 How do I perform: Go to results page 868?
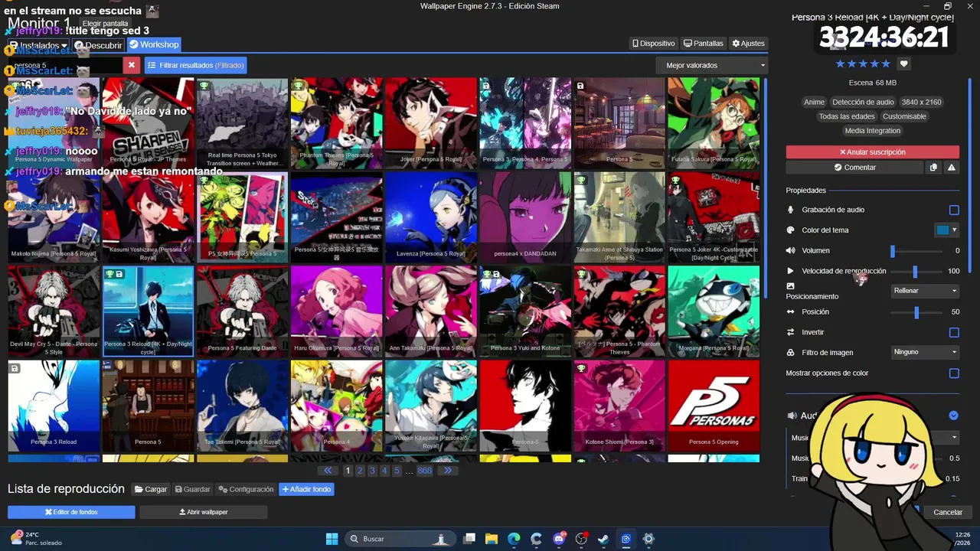424,471
